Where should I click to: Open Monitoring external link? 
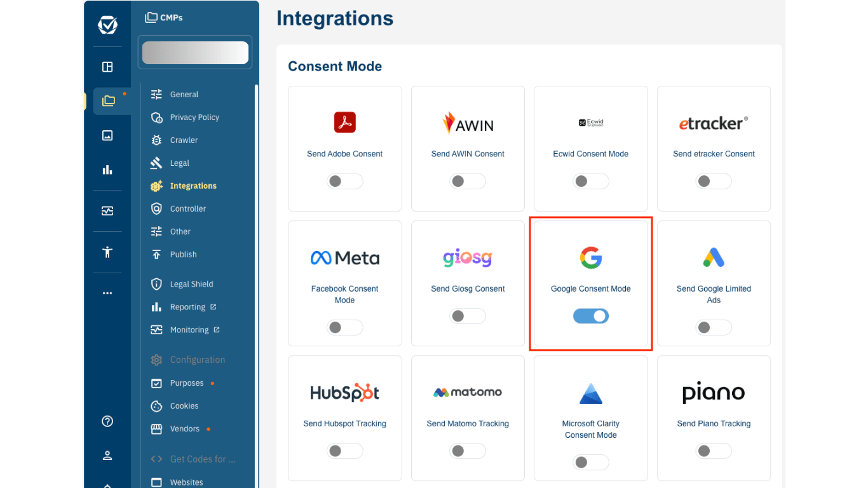(x=186, y=330)
